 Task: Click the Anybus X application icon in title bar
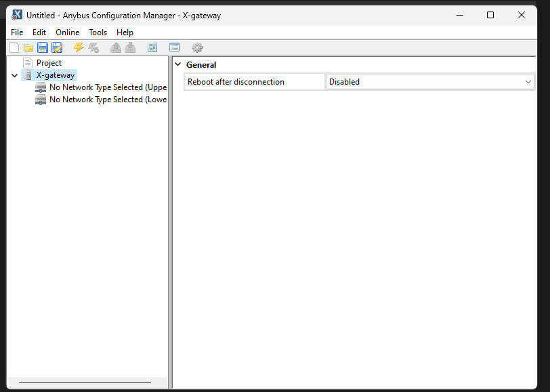tap(17, 15)
